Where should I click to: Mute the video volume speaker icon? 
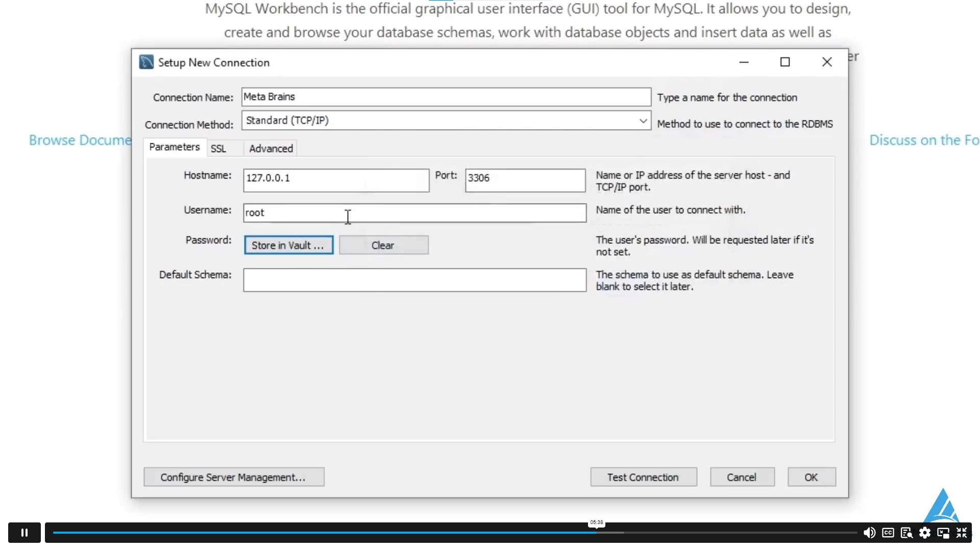tap(869, 533)
